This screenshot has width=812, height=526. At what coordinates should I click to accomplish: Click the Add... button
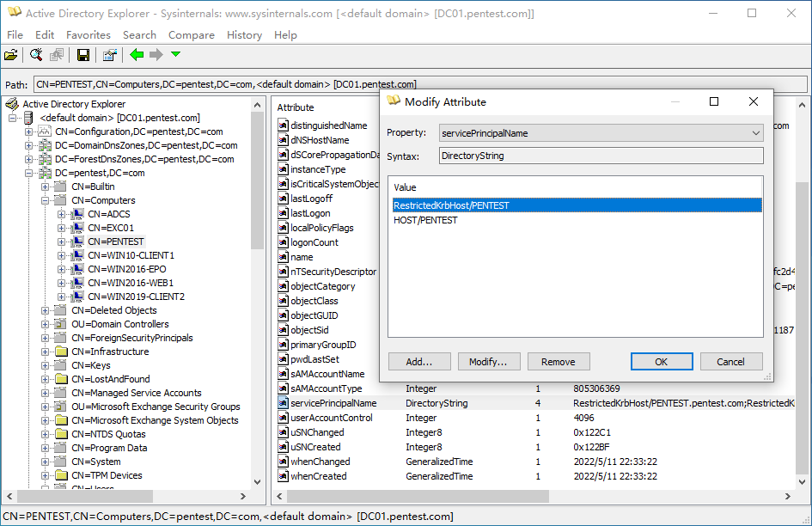[x=419, y=362]
